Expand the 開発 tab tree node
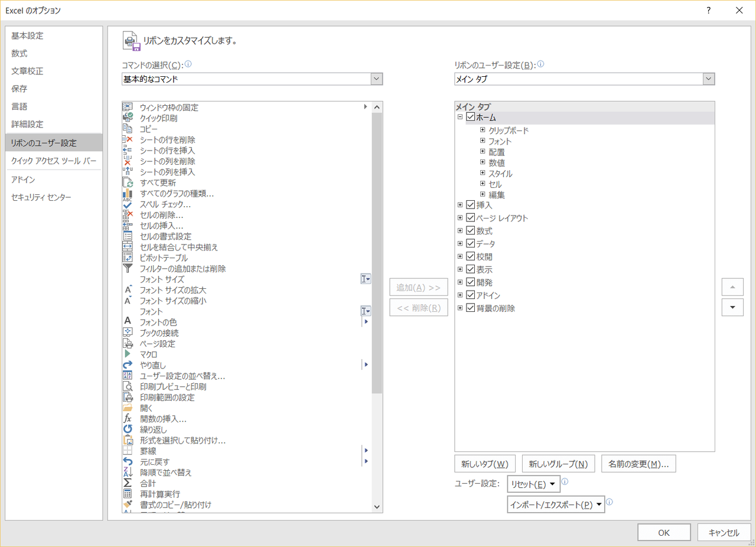Viewport: 756px width, 547px height. coord(460,282)
